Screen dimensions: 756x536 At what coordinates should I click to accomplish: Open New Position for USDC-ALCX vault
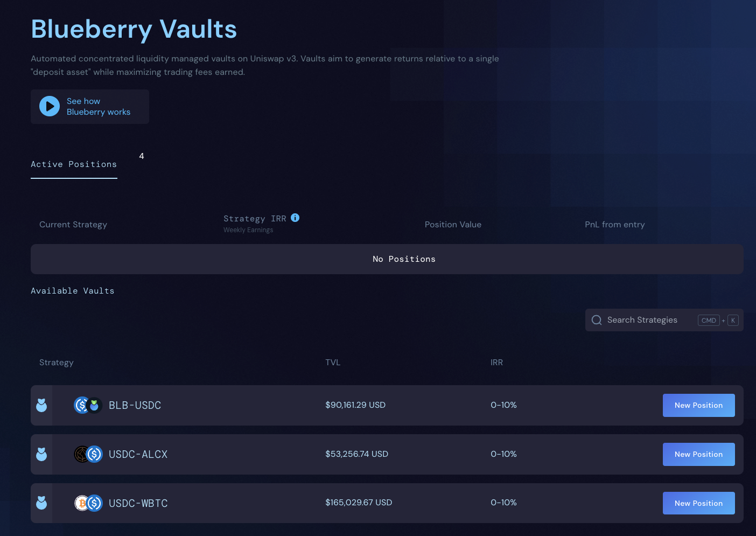tap(698, 454)
